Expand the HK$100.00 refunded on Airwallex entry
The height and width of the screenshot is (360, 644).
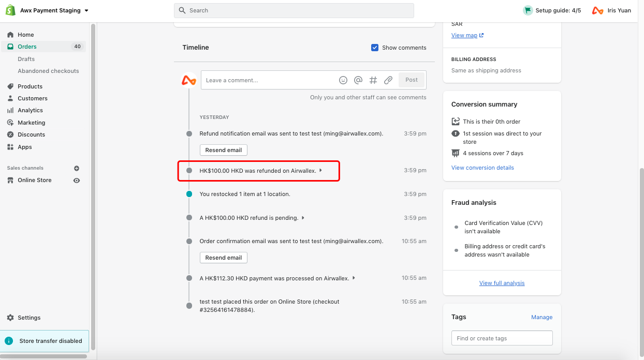[320, 170]
